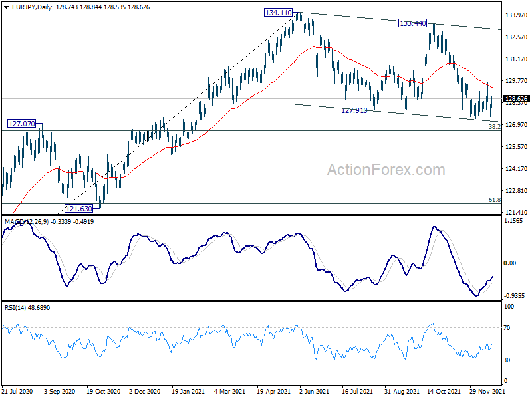Click the 133.440 high price label
The width and height of the screenshot is (532, 399).
[412, 23]
